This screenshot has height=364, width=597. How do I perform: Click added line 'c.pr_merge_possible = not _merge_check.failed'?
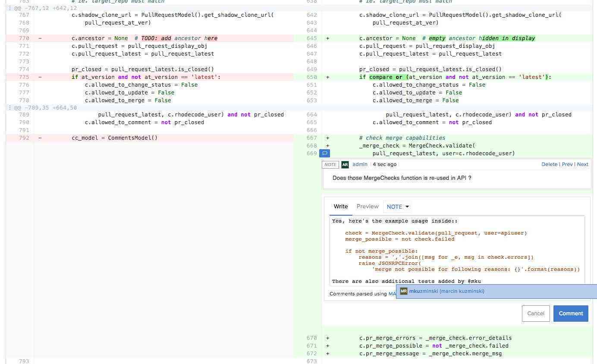[x=434, y=346]
